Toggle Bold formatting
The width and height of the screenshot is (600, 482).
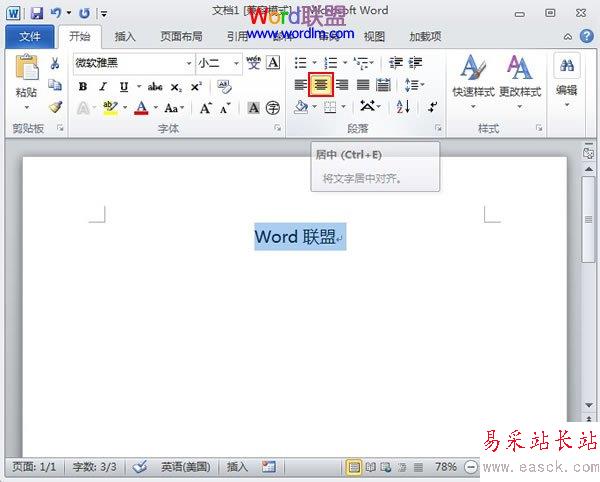point(83,87)
